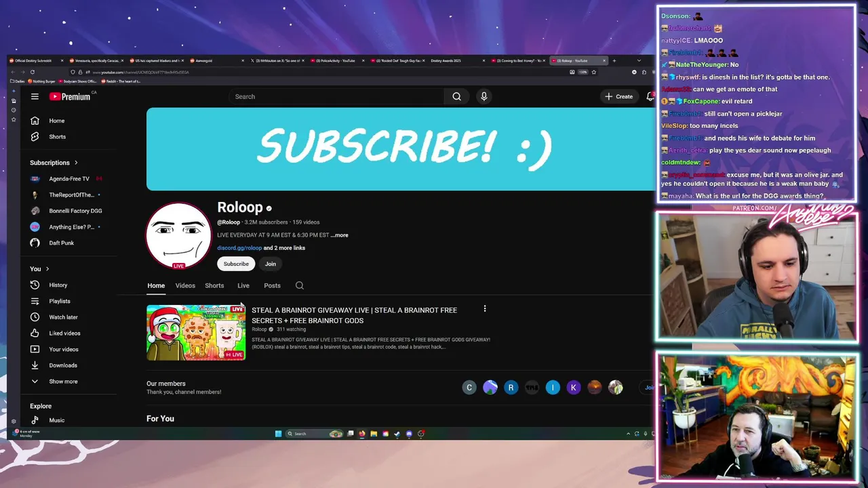Open Firefox from the taskbar
Viewport: 868px width, 488px height.
362,434
